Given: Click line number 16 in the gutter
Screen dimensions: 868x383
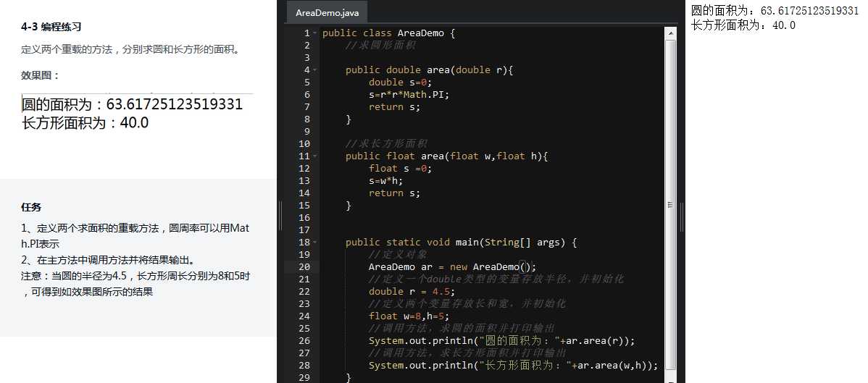Looking at the screenshot, I should (304, 217).
